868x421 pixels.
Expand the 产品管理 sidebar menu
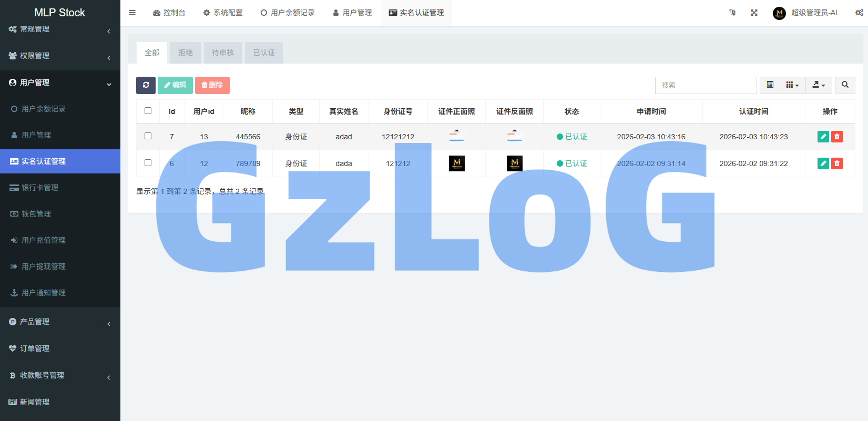click(x=60, y=322)
